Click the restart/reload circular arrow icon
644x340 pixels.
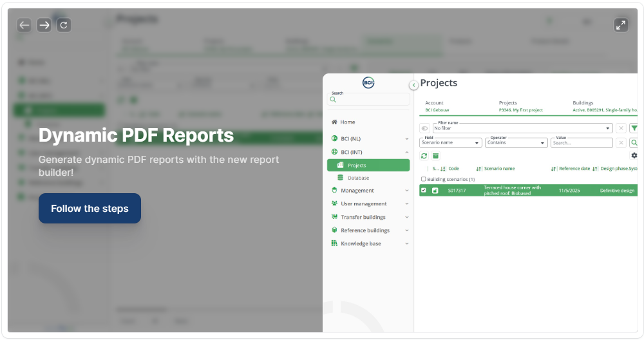click(x=64, y=25)
